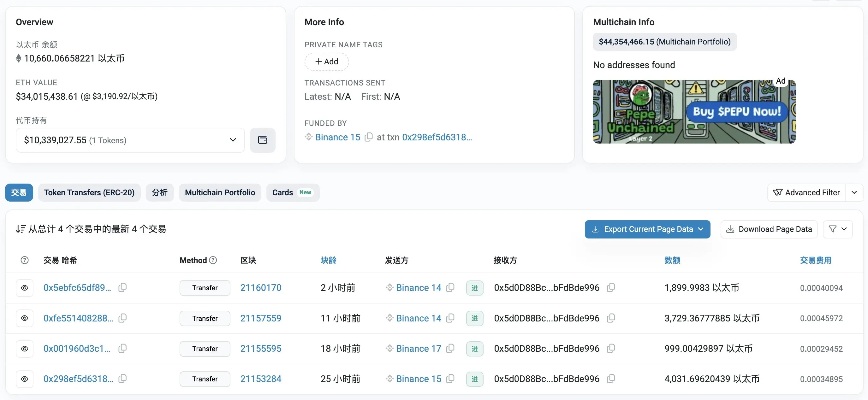Viewport: 868px width, 400px height.
Task: Add a private name tag
Action: tap(326, 62)
